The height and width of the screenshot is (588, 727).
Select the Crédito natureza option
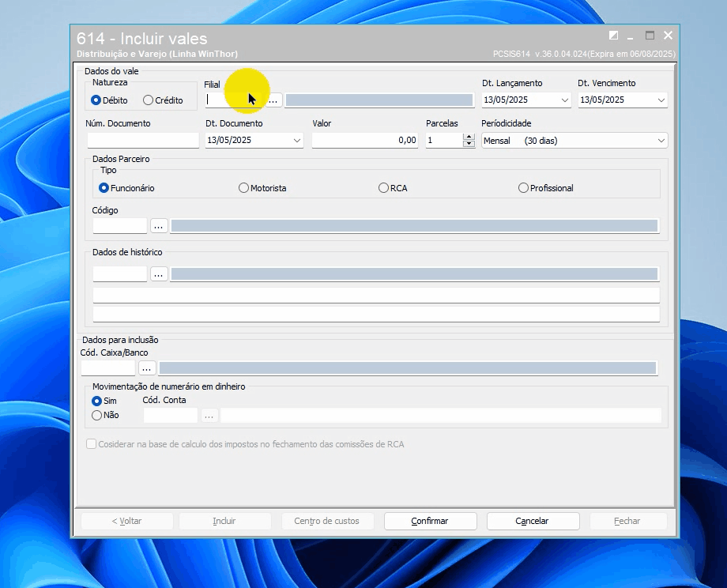point(163,100)
